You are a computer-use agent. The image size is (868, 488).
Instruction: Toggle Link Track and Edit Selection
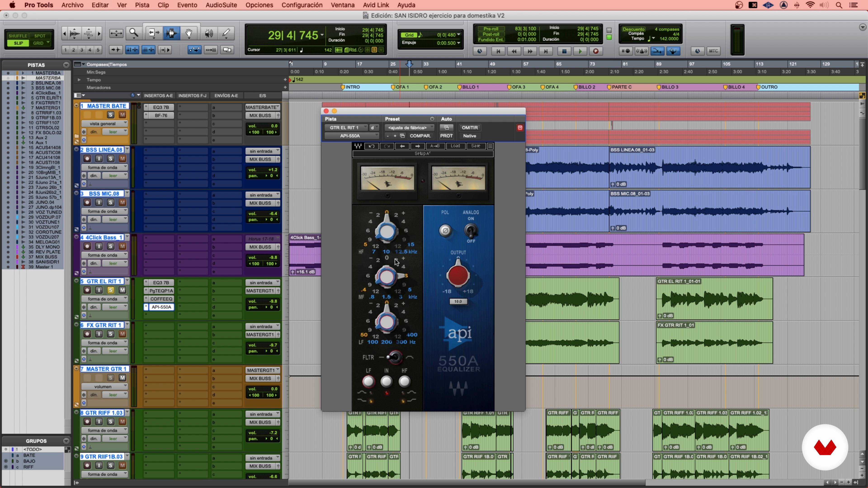coord(148,50)
